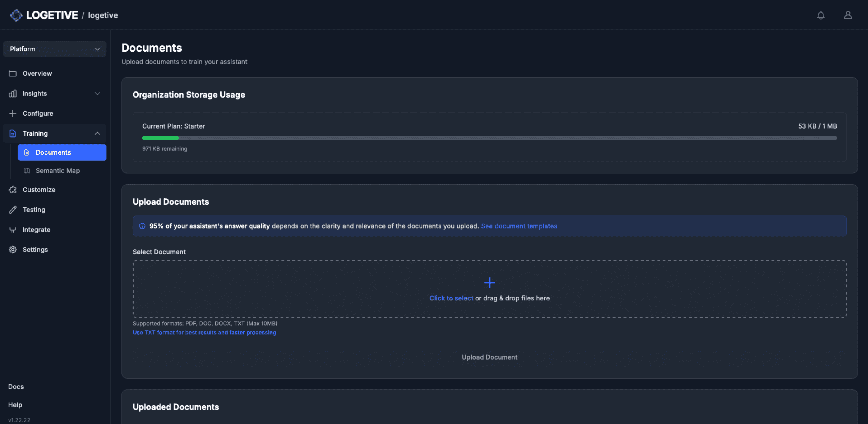Click the Integrate plug icon

point(13,230)
